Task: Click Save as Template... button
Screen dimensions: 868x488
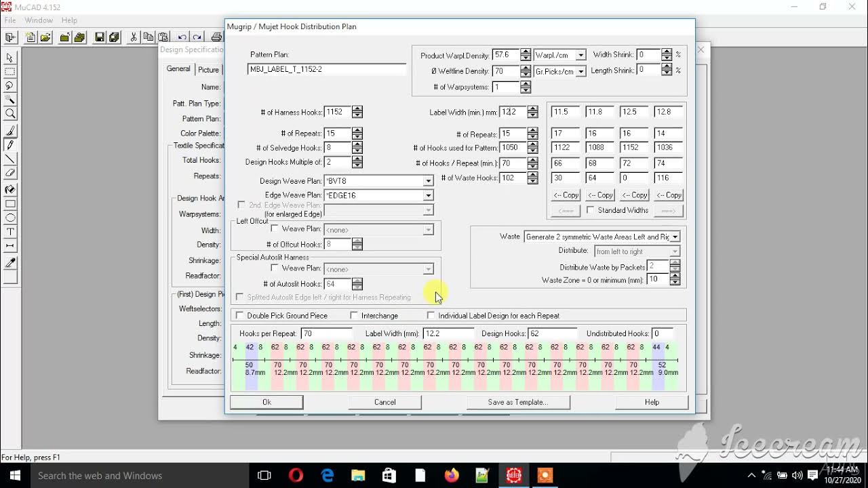Action: click(x=518, y=402)
